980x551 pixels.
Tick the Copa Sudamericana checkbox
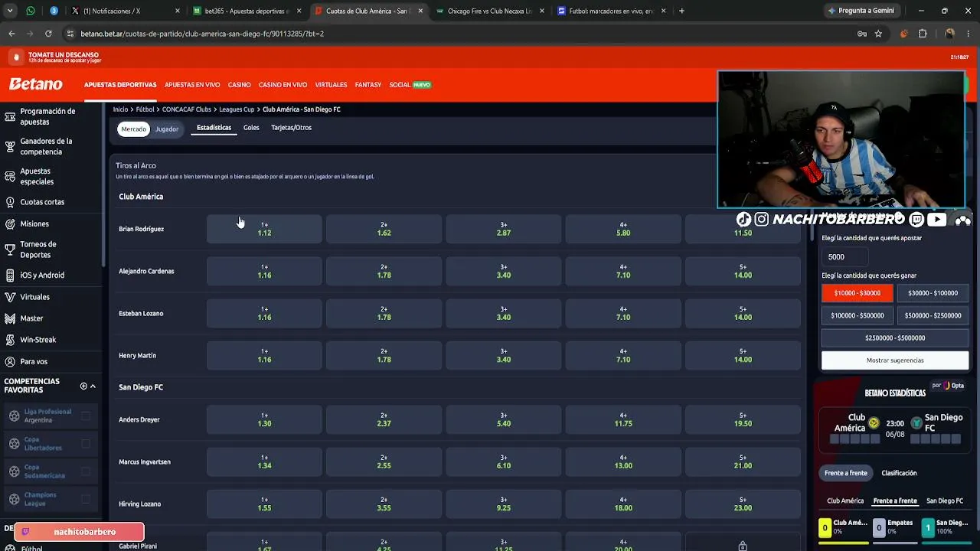(x=86, y=471)
